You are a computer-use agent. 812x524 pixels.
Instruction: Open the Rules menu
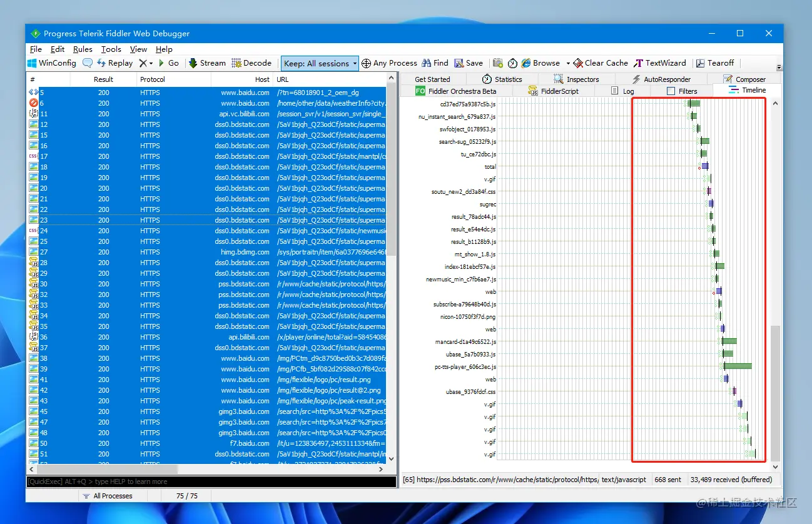(x=83, y=49)
